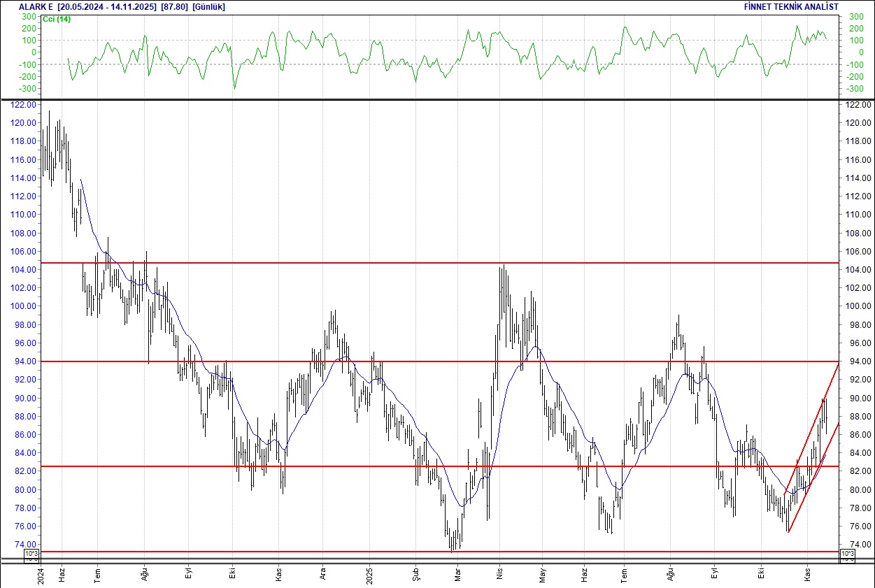
Task: Click the left 10^3 scale box
Action: pyautogui.click(x=31, y=555)
